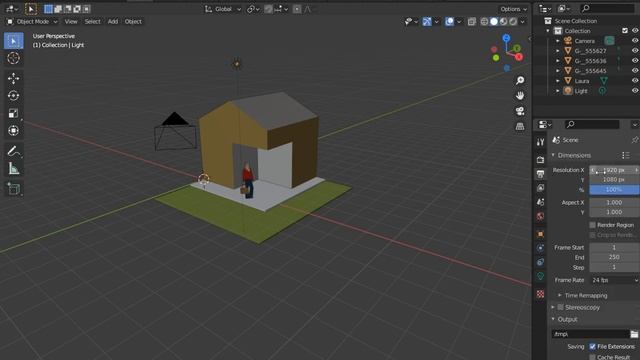Screen dimensions: 640x360
Task: Open the Scene properties tab
Action: [540, 202]
